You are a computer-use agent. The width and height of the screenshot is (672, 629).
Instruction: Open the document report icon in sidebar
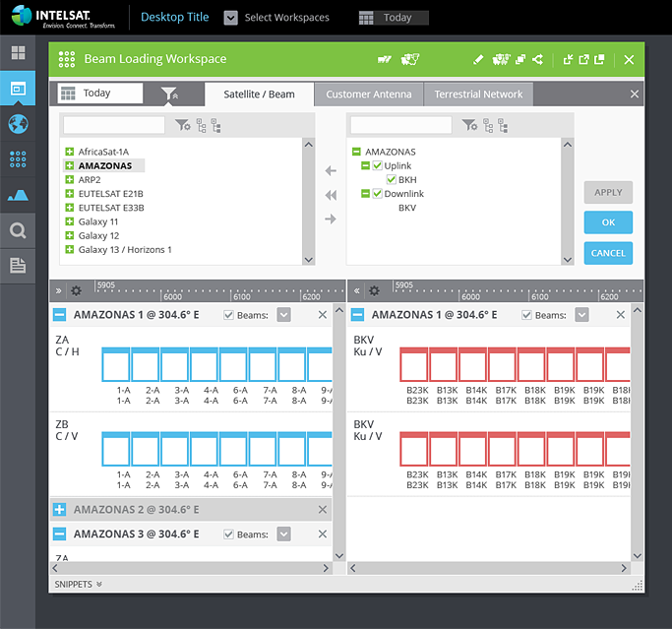(18, 266)
